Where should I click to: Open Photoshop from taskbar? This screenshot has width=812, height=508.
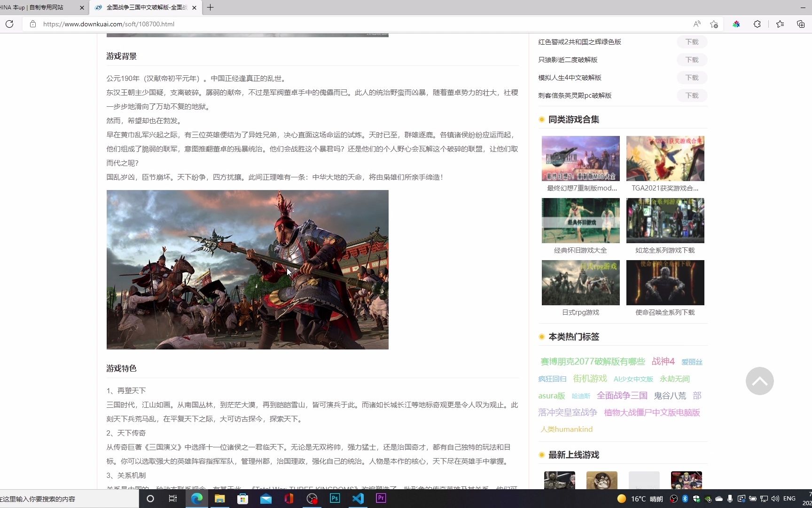pos(335,498)
